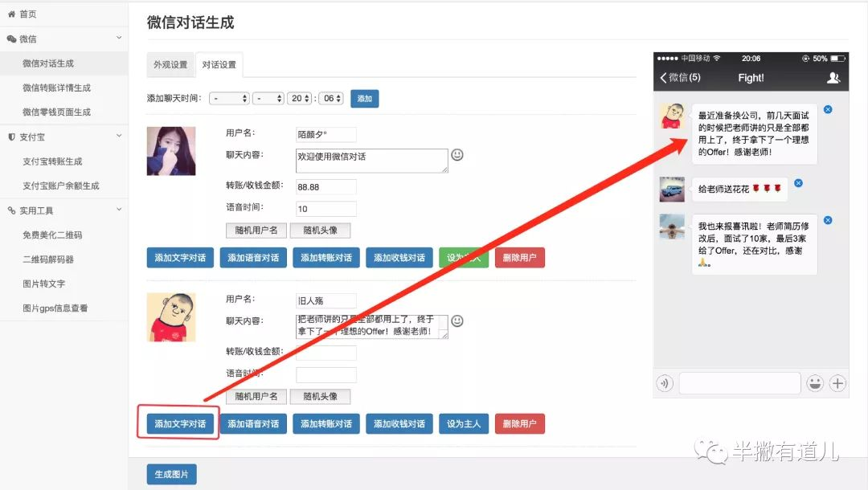
Task: Click the 生成图片 button
Action: coord(171,474)
